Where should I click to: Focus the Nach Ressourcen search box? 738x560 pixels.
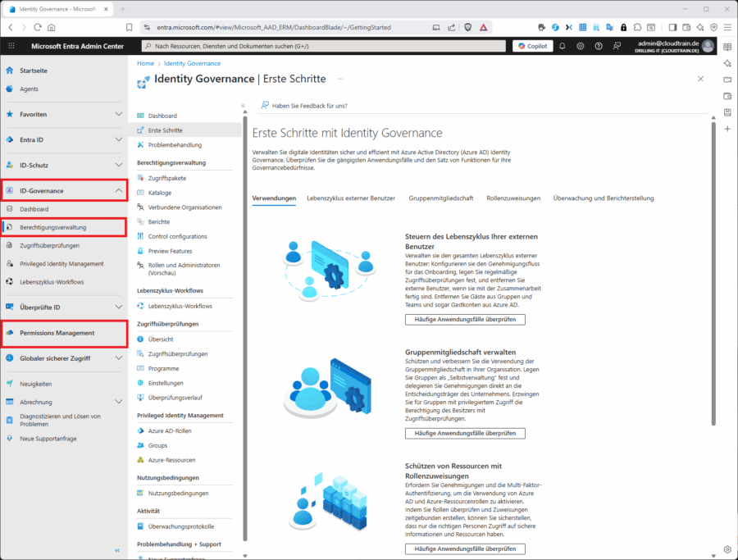click(323, 46)
